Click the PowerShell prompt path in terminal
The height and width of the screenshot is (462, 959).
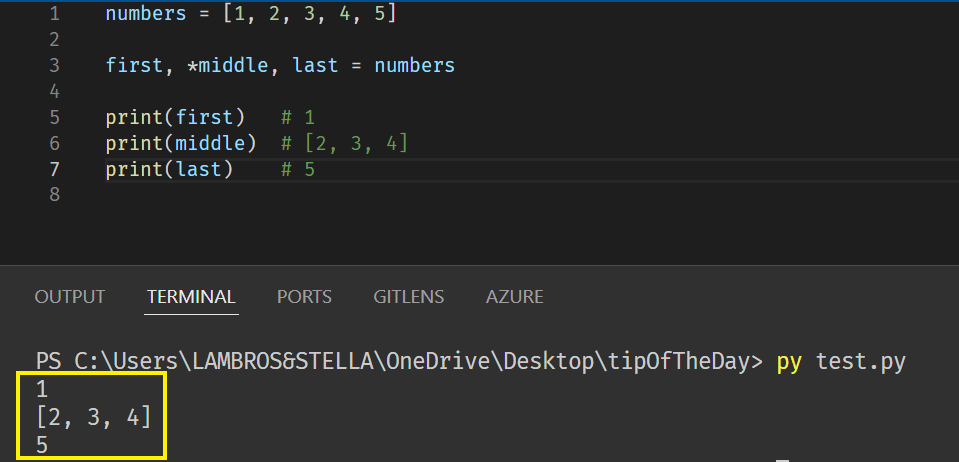click(400, 361)
